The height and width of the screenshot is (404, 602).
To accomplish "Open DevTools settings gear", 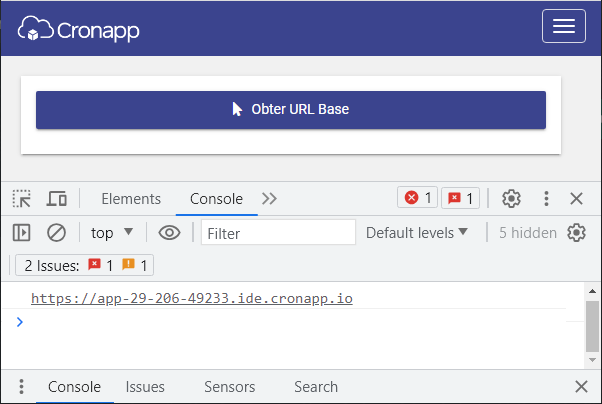I will (511, 199).
